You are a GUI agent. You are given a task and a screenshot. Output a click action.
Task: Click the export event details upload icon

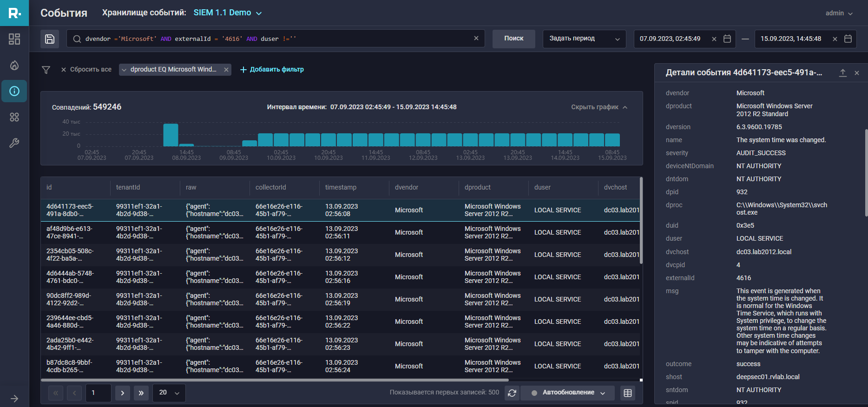pyautogui.click(x=842, y=73)
